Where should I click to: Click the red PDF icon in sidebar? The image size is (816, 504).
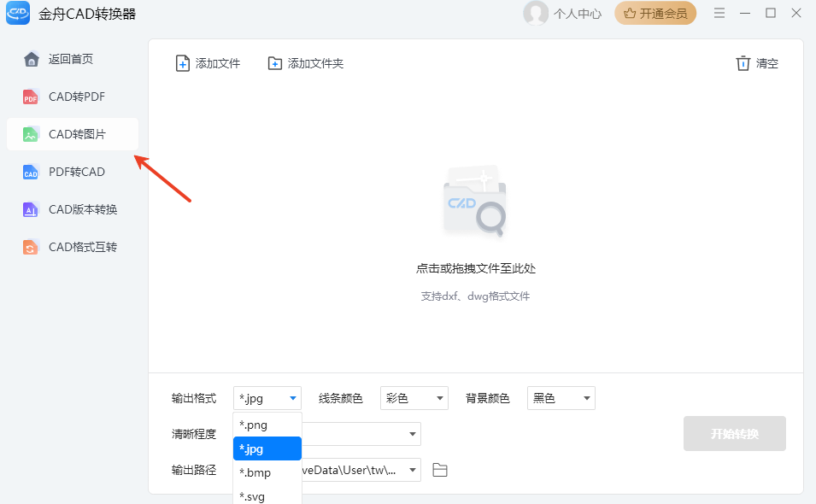click(x=31, y=97)
